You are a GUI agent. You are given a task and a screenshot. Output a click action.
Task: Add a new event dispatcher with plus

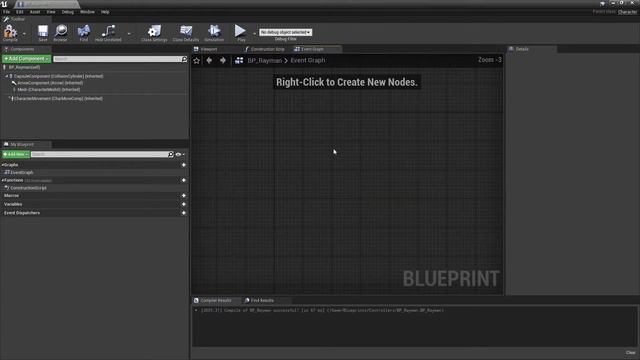184,213
